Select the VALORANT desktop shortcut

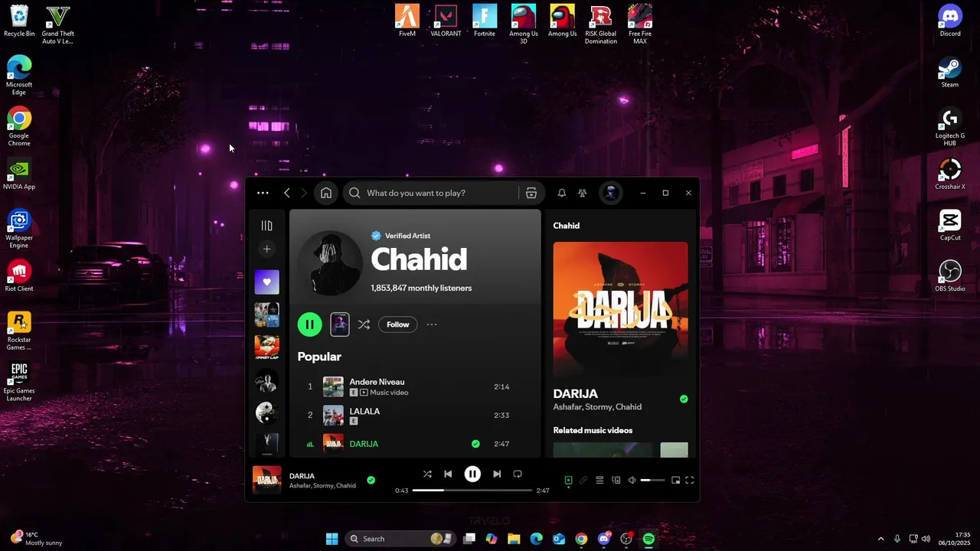point(446,21)
